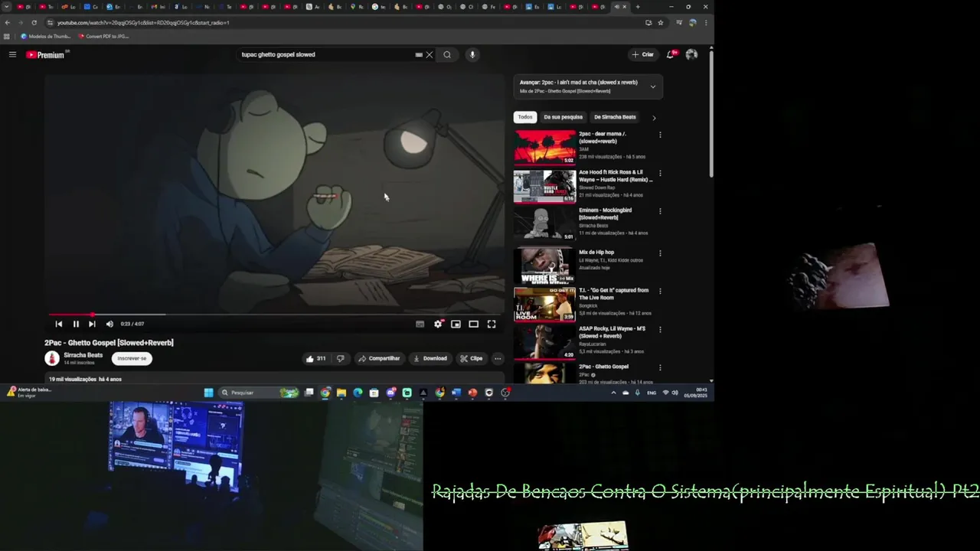Open T.I. Go Get It video title
This screenshot has height=551, width=980.
(x=613, y=294)
